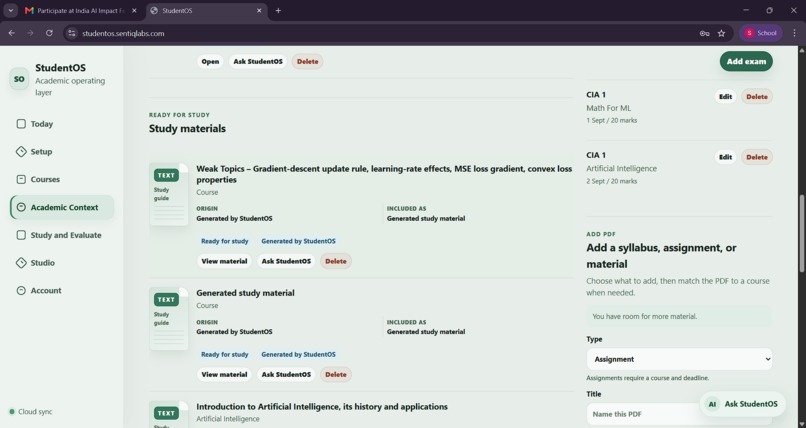Click the Weak Topics TEXT thumbnail
The image size is (806, 428).
tap(169, 194)
